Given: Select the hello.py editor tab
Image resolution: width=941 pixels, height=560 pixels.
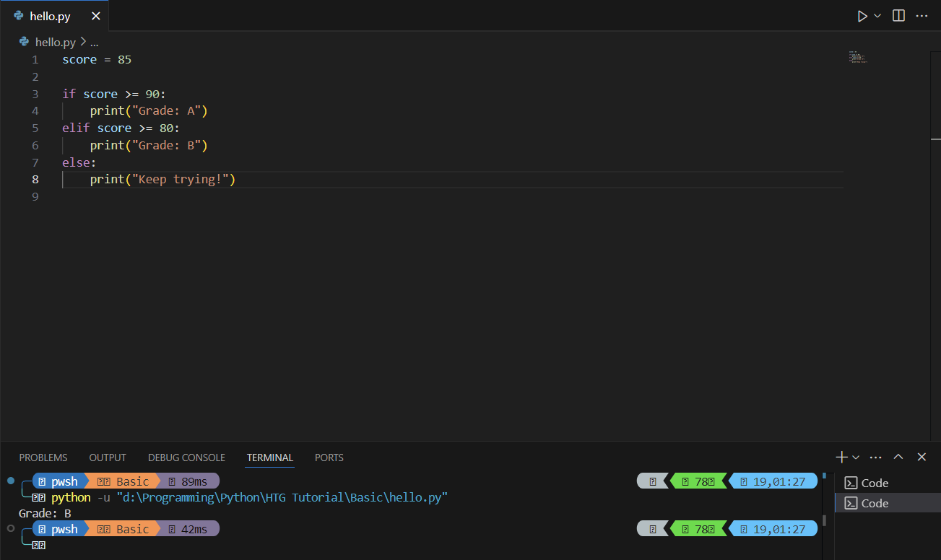Looking at the screenshot, I should click(50, 16).
